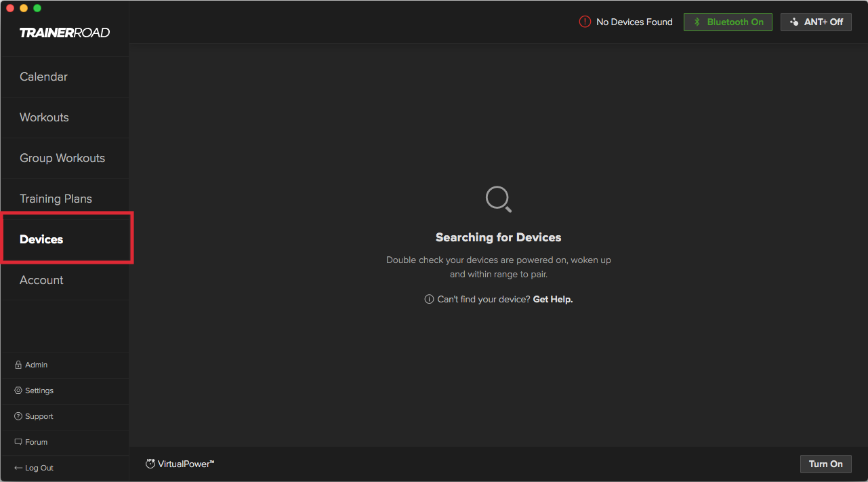Open Settings from sidebar footer
Screen dimensions: 868x482
click(64, 390)
